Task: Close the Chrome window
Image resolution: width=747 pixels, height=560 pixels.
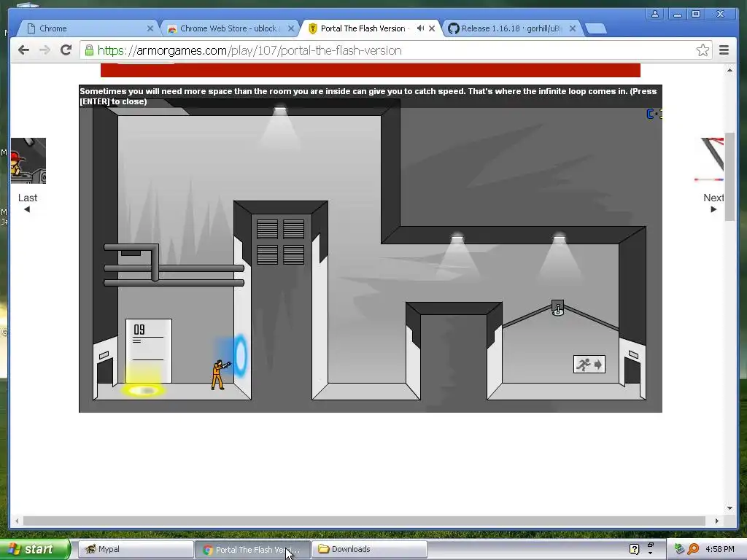Action: (x=720, y=15)
